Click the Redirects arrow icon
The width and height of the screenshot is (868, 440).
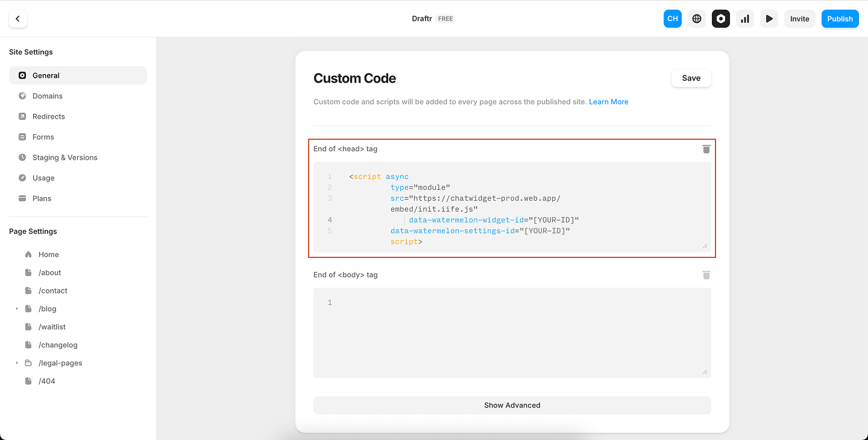22,116
